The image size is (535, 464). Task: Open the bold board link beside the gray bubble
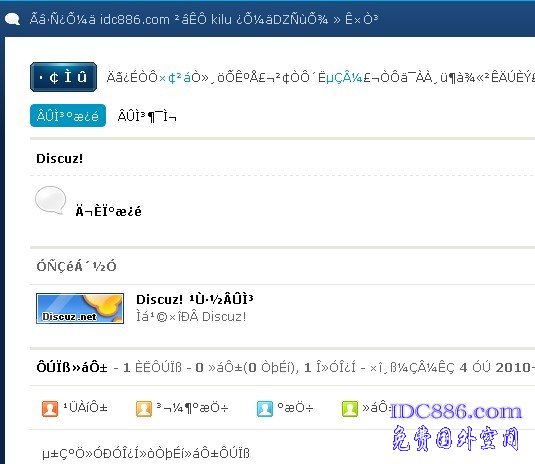109,211
